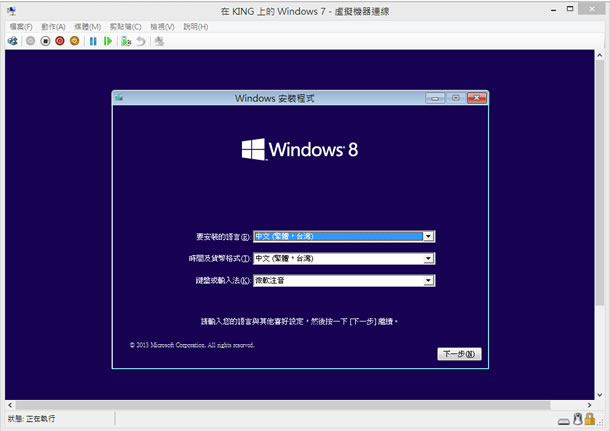
Task: Click the lock security icon in status bar
Action: [590, 419]
